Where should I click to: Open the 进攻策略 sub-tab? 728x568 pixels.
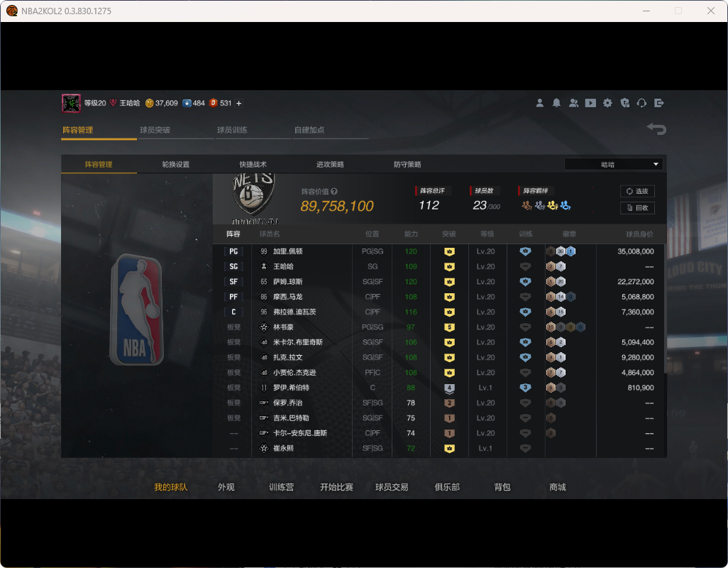tap(330, 165)
